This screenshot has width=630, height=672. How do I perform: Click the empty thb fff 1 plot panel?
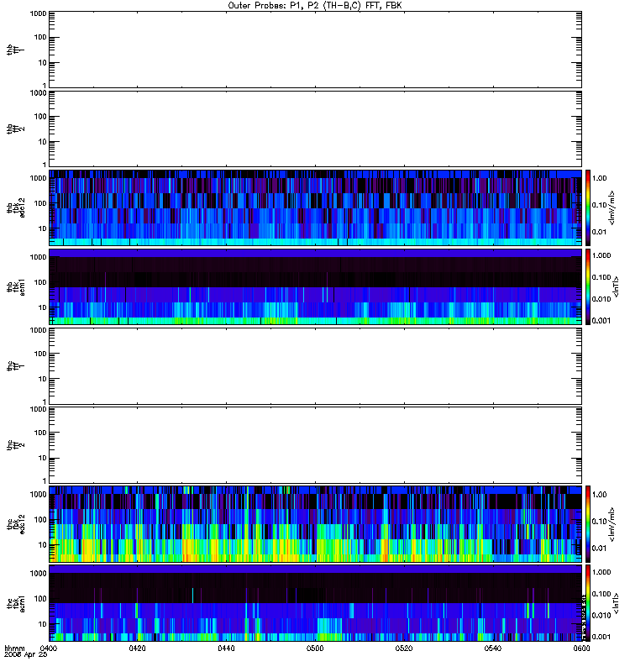pos(315,50)
